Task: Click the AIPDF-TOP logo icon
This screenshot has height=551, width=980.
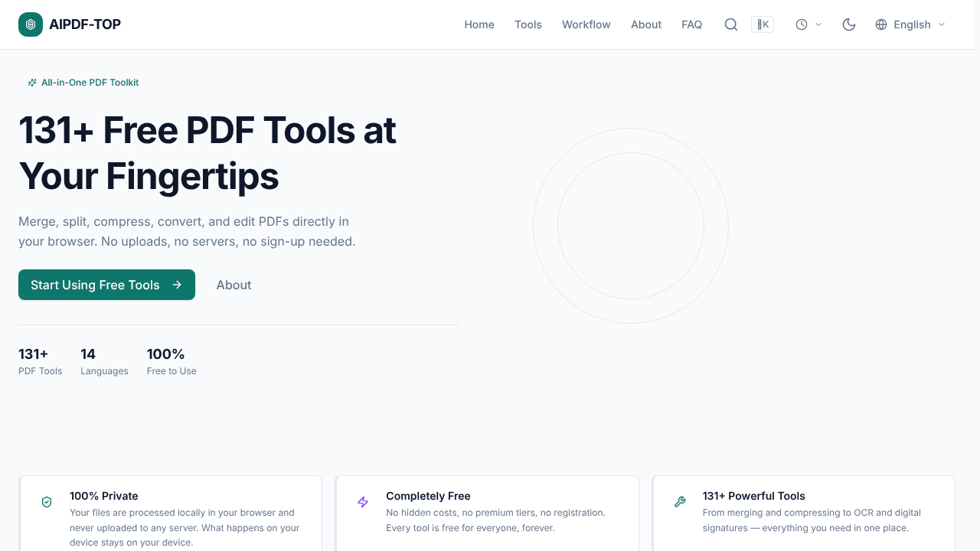Action: coord(31,24)
